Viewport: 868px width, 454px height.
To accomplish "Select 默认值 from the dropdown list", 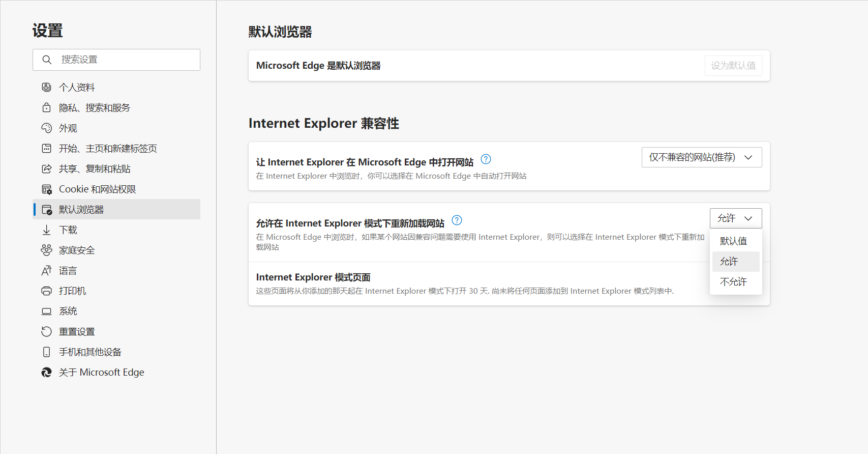I will (x=736, y=241).
